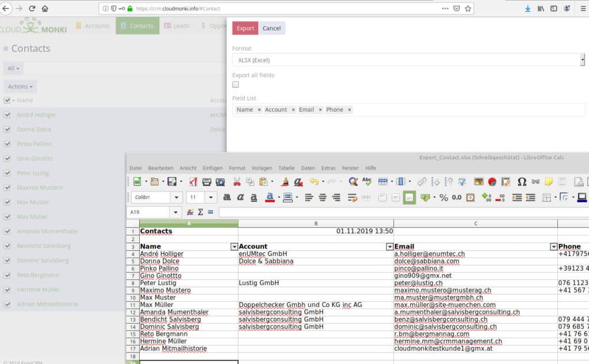Viewport: 589px width, 364px height.
Task: Uncheck the Max Muster contact checkbox
Action: click(x=7, y=202)
